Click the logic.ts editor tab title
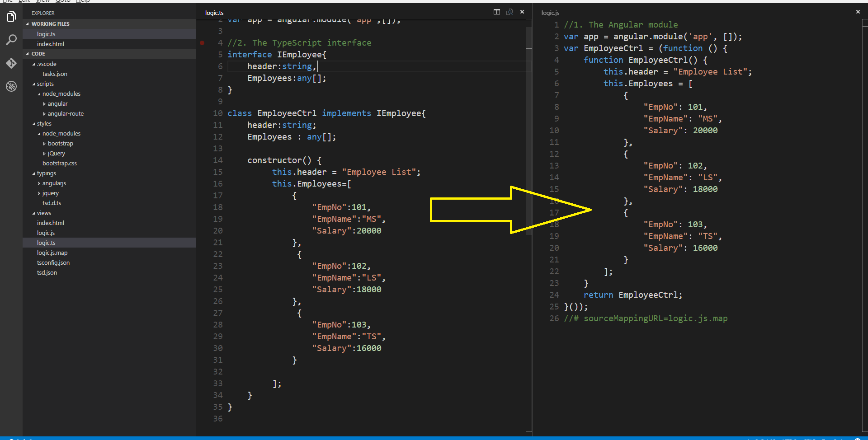Viewport: 868px width, 440px height. 214,13
